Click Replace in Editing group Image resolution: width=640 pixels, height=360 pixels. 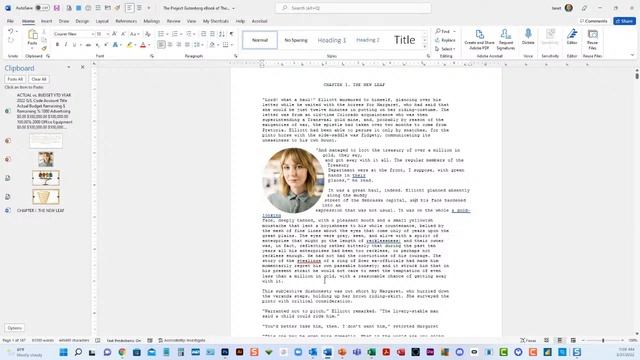(x=445, y=40)
